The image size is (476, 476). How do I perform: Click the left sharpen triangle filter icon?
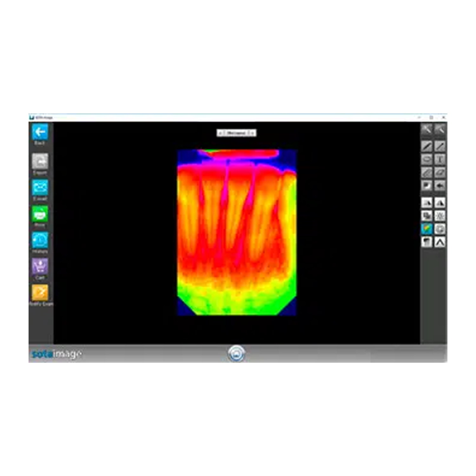427,202
